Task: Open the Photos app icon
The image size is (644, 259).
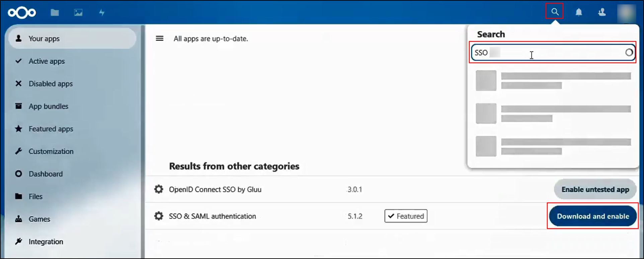Action: point(78,12)
